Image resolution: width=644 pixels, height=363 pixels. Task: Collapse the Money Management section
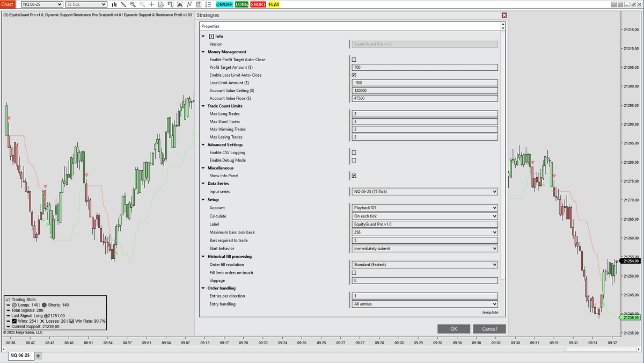203,52
